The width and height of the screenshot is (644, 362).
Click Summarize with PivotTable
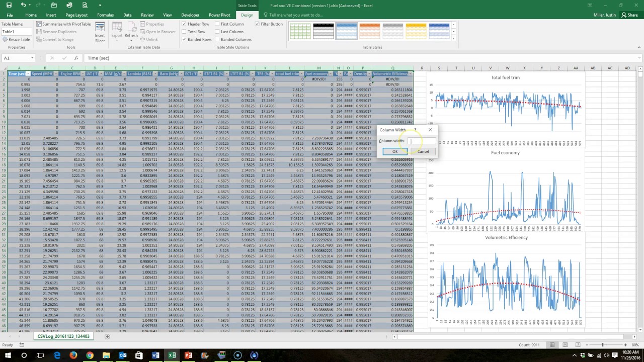pos(63,24)
